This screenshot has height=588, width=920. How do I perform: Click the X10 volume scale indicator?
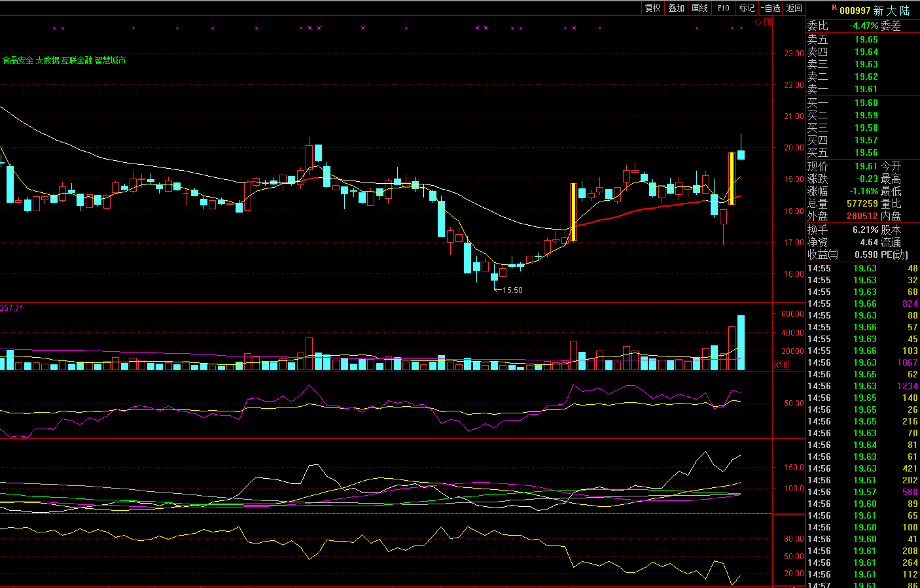pyautogui.click(x=781, y=365)
